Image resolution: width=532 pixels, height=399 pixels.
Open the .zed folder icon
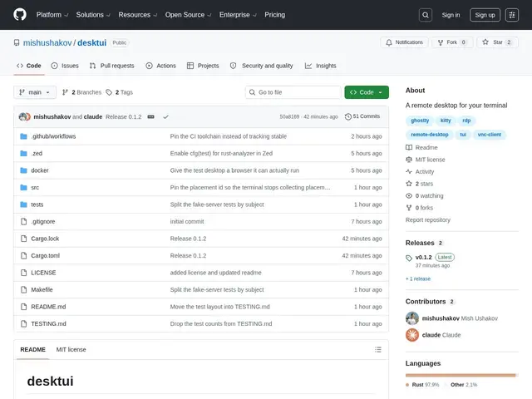tap(23, 153)
